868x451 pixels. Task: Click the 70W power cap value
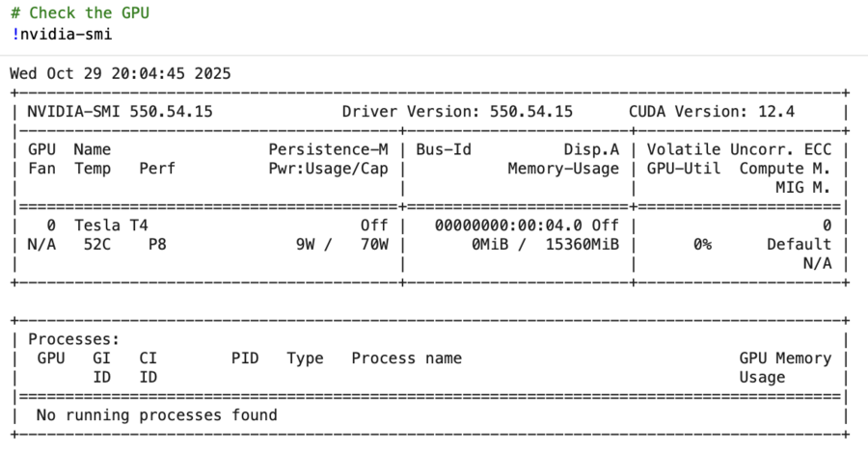coord(373,245)
